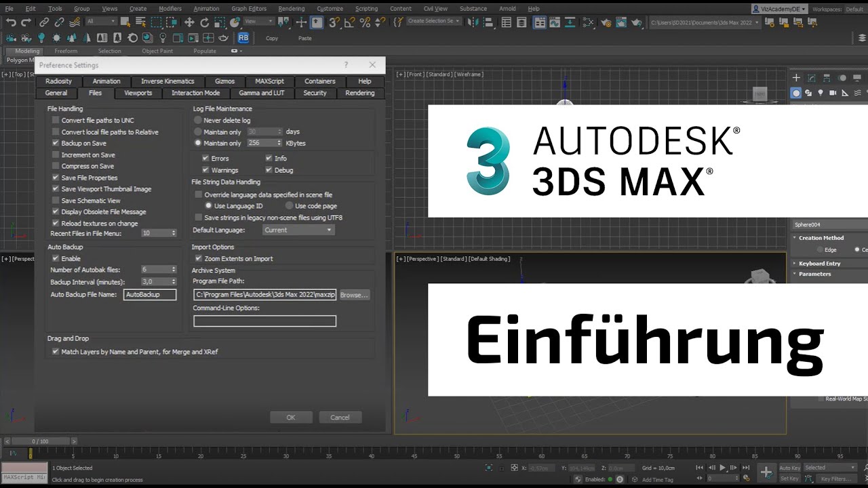This screenshot has height=488, width=868.
Task: Click the Undo arrow in the main toolbar
Action: pyautogui.click(x=11, y=22)
